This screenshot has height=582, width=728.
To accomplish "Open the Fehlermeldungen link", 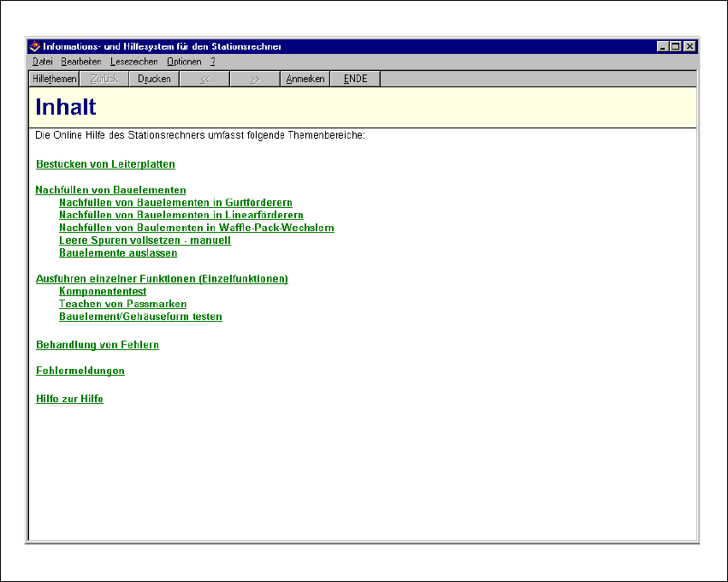I will point(80,371).
